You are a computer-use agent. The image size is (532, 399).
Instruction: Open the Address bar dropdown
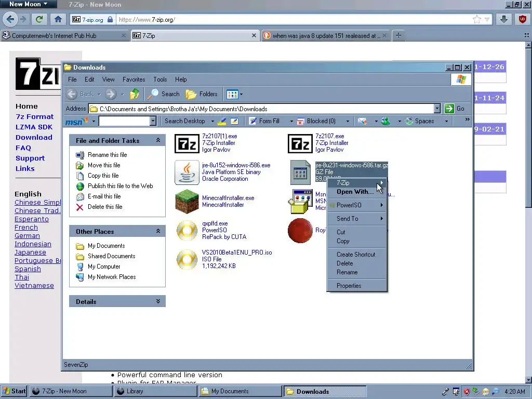tap(437, 109)
